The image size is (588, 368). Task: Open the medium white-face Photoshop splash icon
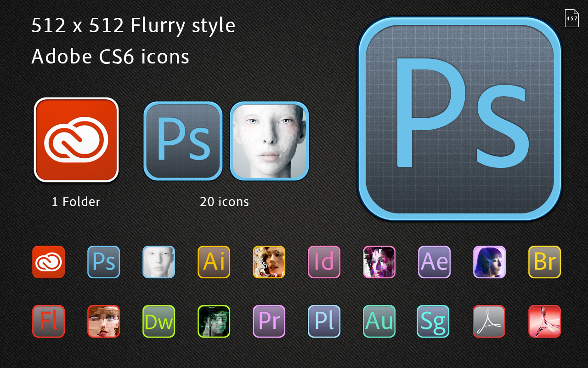pos(269,141)
